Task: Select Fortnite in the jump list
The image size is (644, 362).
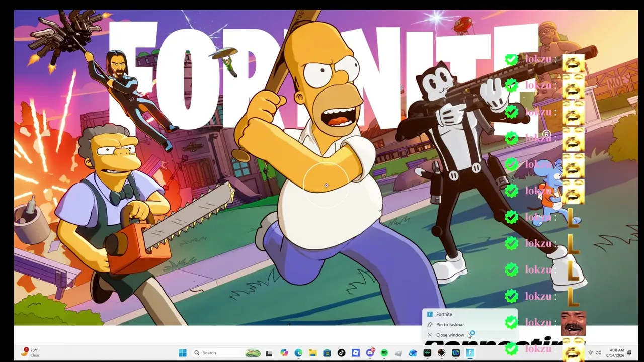Action: pos(469,314)
